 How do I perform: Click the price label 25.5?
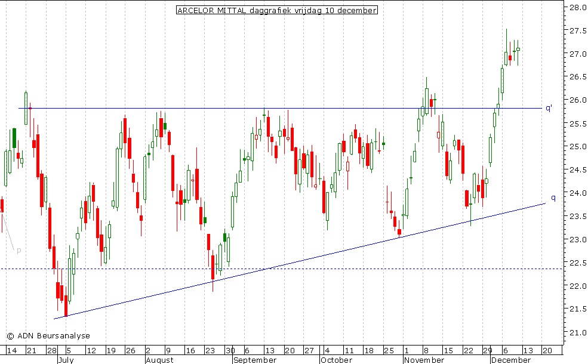click(x=578, y=124)
